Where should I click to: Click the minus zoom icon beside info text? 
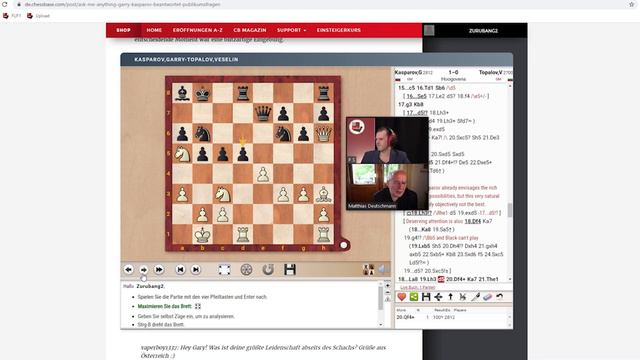(387, 293)
